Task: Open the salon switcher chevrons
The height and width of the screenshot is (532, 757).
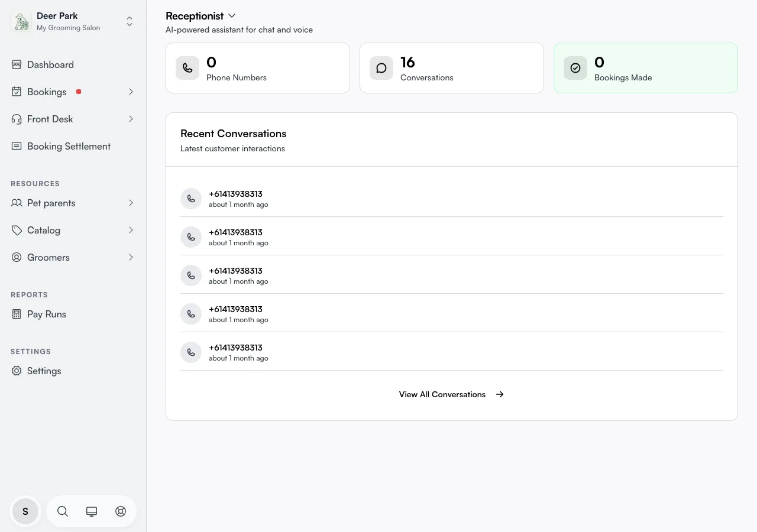Action: (130, 22)
